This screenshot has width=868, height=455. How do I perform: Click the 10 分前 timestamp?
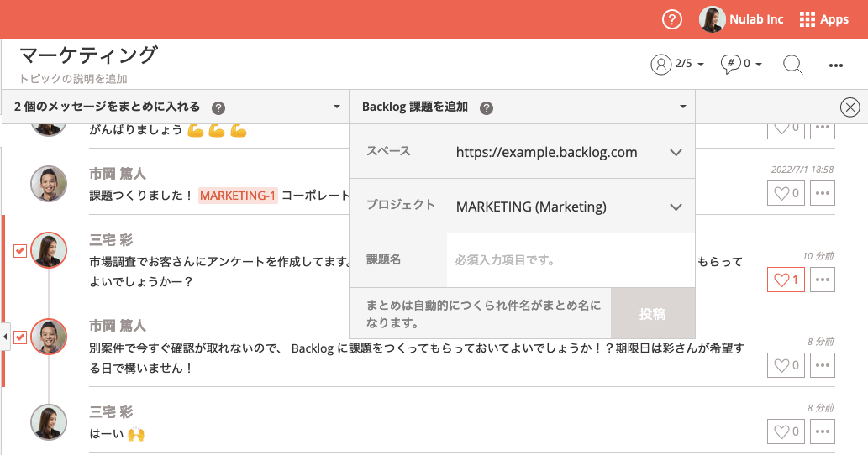pyautogui.click(x=818, y=256)
